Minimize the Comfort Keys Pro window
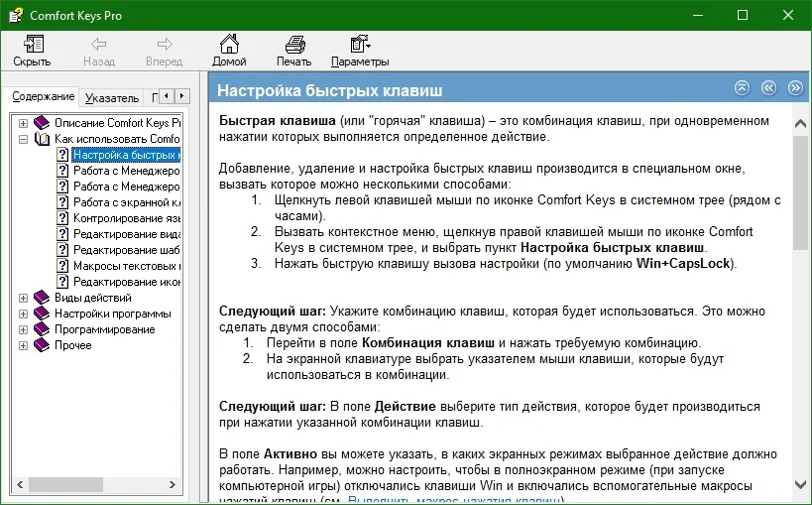This screenshot has height=505, width=812. point(699,15)
